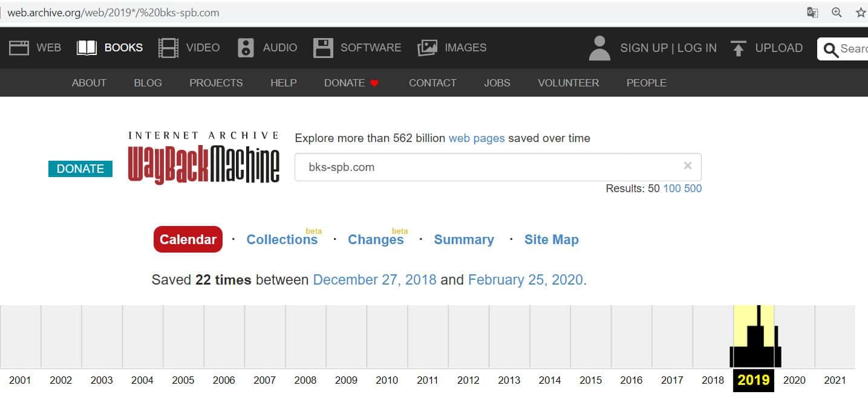Select highlighted year 2019 on the timeline
The image size is (868, 400).
coord(754,380)
